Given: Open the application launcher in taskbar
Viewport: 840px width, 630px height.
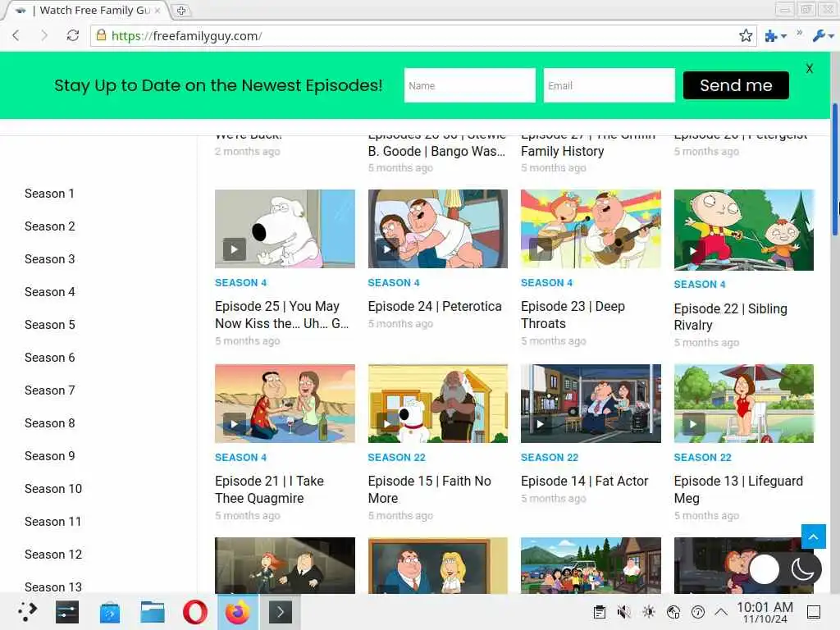Looking at the screenshot, I should (x=26, y=611).
